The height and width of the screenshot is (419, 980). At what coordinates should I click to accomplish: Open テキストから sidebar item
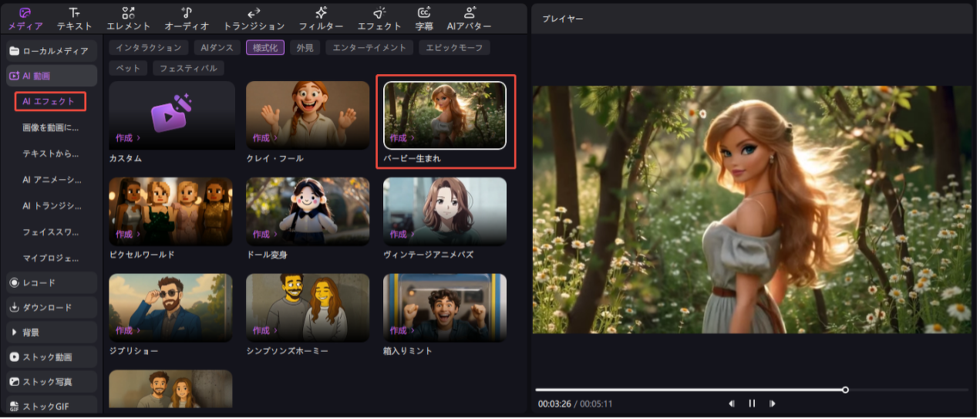pyautogui.click(x=51, y=154)
